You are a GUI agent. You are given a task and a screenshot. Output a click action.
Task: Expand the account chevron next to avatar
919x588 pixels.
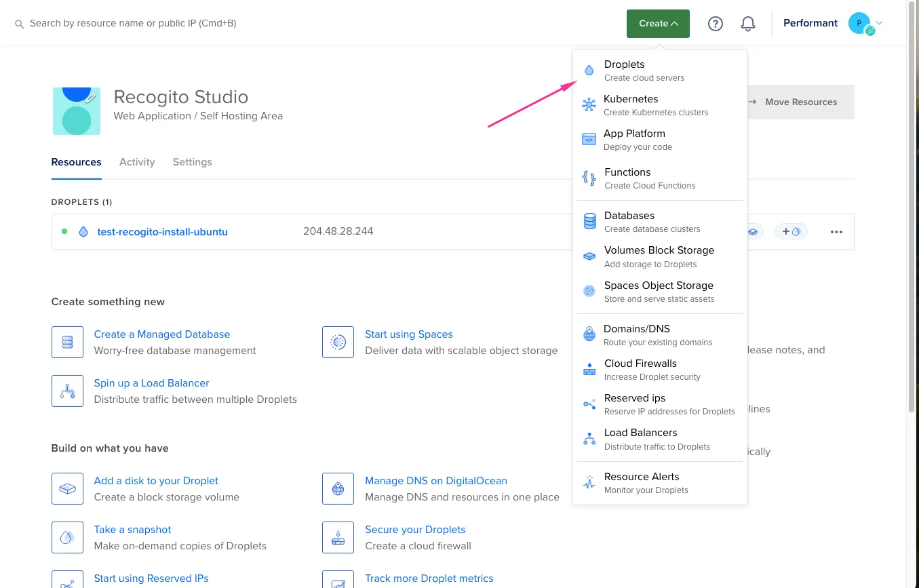pos(880,23)
